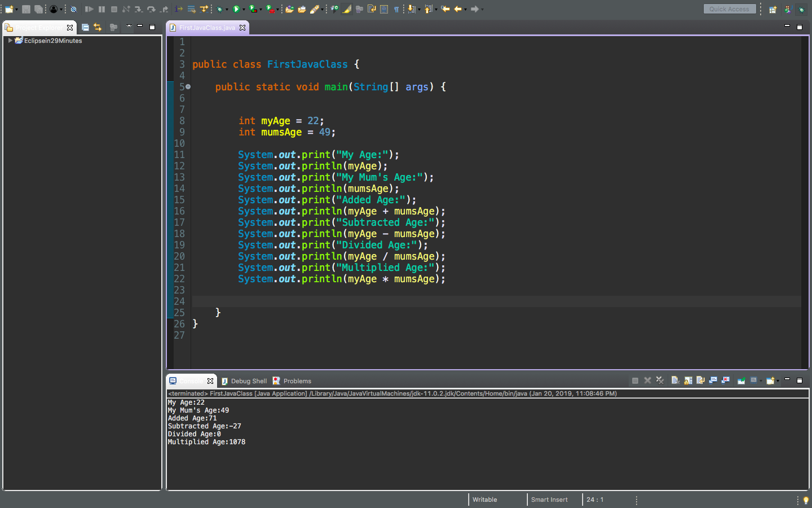Open the Debug dropdown arrow

click(227, 10)
